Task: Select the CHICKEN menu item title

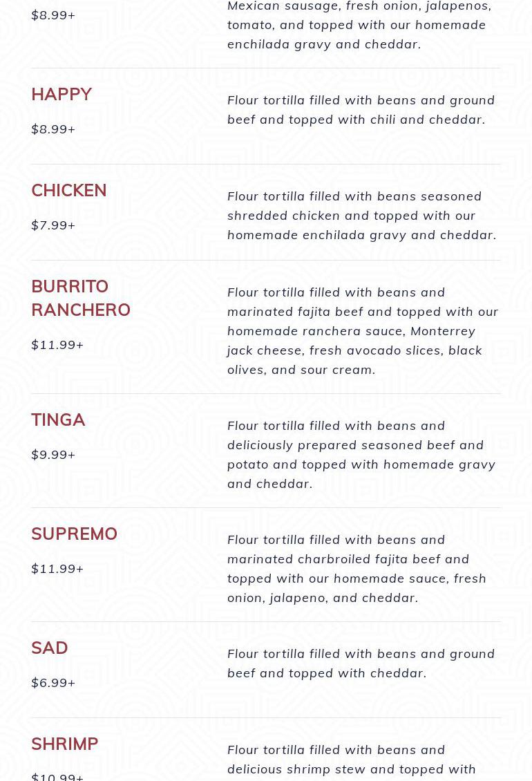Action: (x=69, y=190)
